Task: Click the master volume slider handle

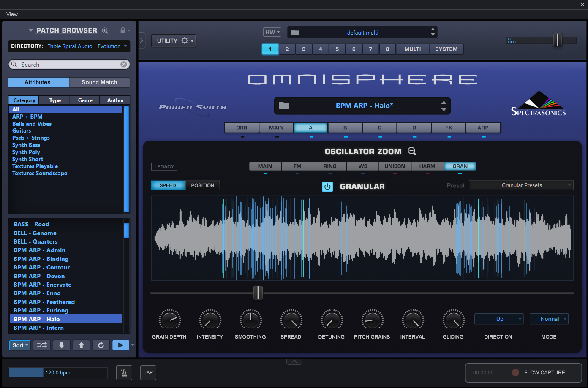Action: (x=558, y=40)
